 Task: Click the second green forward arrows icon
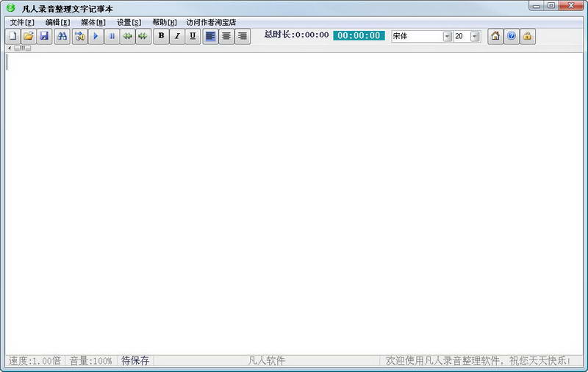coord(143,36)
